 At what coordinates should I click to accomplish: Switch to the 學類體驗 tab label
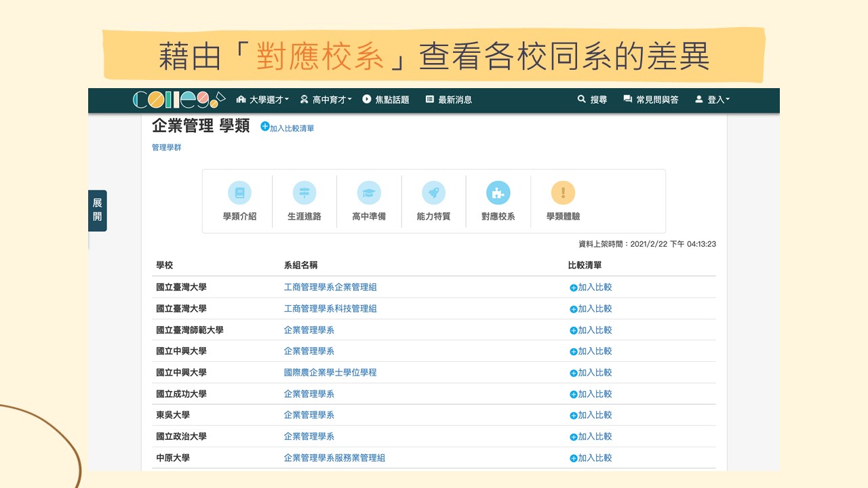tap(563, 217)
